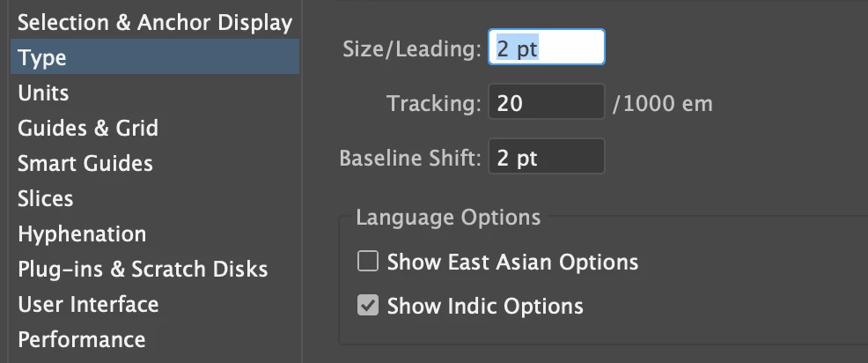Go to the Smart Guides section
The image size is (868, 363).
(x=85, y=163)
